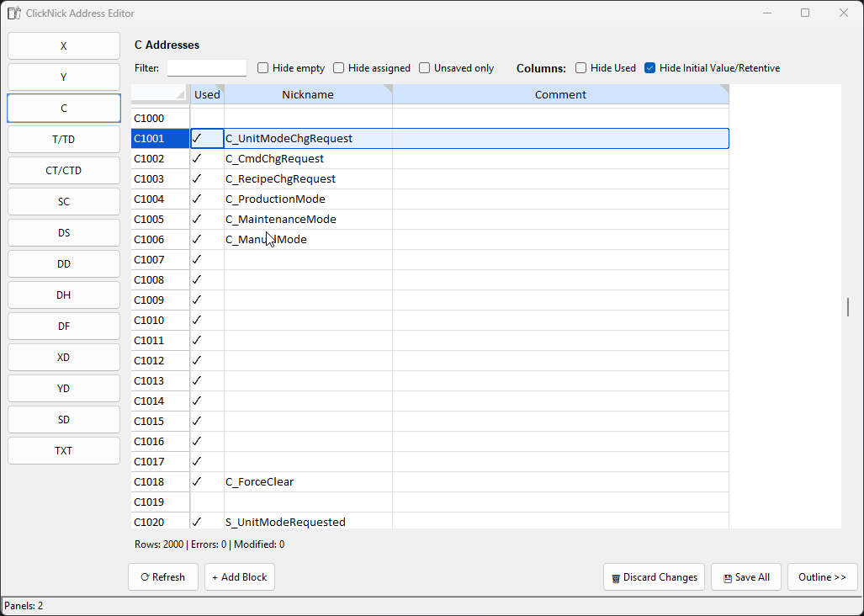Click the empty nickname cell of C1010

[308, 320]
